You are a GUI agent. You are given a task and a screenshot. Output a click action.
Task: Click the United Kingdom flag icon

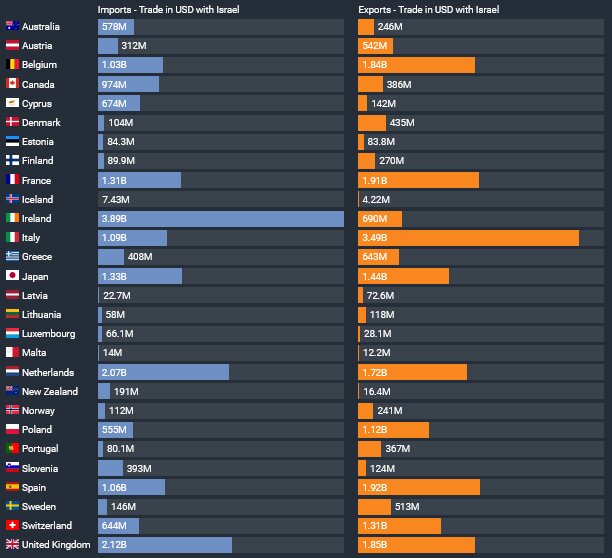(x=12, y=545)
